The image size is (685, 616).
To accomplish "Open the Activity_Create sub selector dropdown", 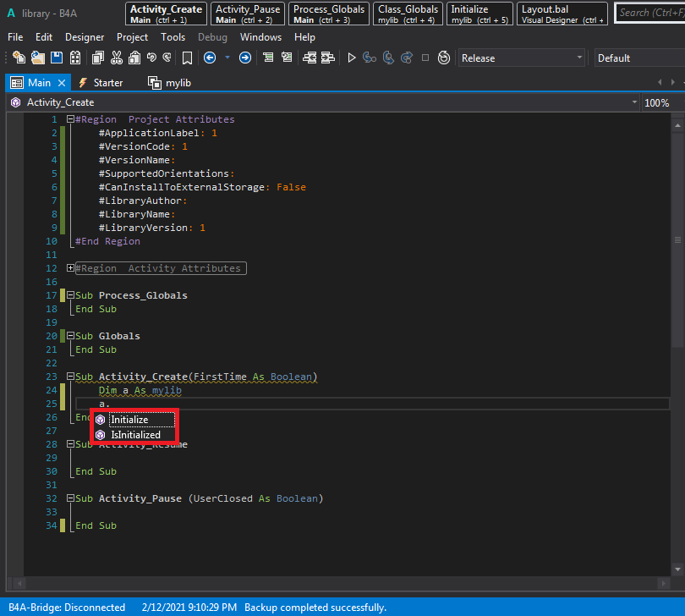I will (634, 102).
